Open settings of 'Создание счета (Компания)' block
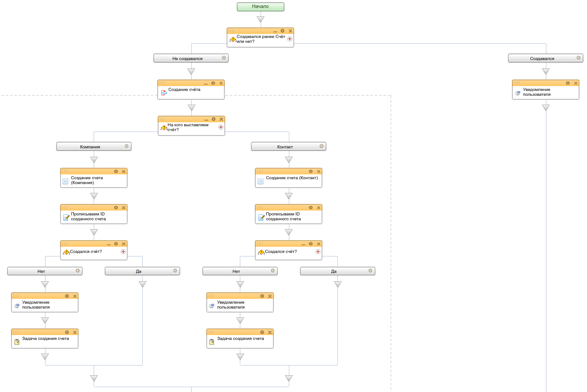The width and height of the screenshot is (587, 392). click(x=116, y=171)
